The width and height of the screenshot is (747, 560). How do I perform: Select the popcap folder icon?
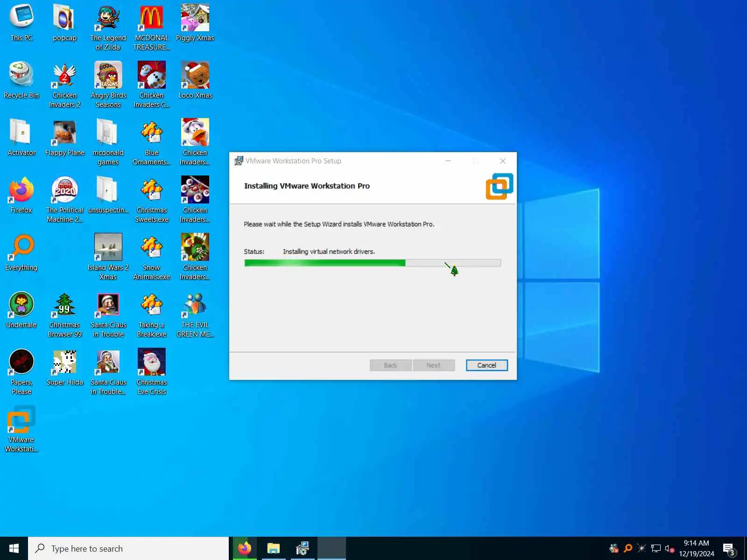[x=64, y=23]
